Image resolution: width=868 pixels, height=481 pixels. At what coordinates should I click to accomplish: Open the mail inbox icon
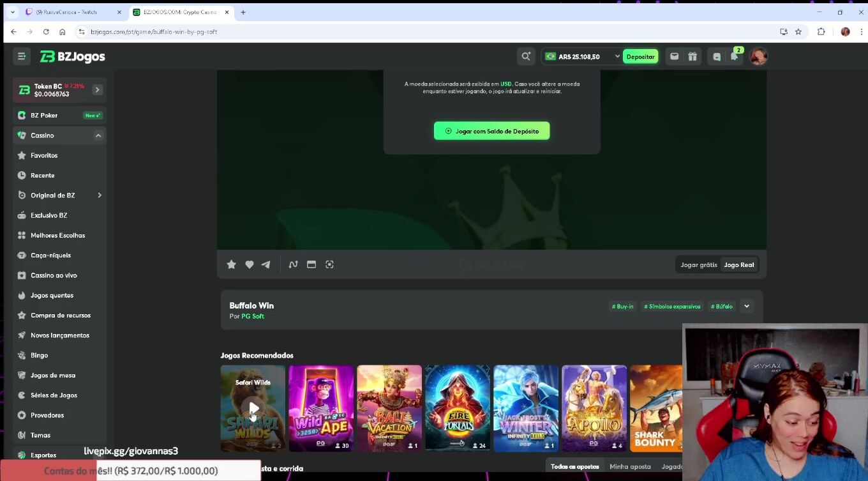[674, 56]
